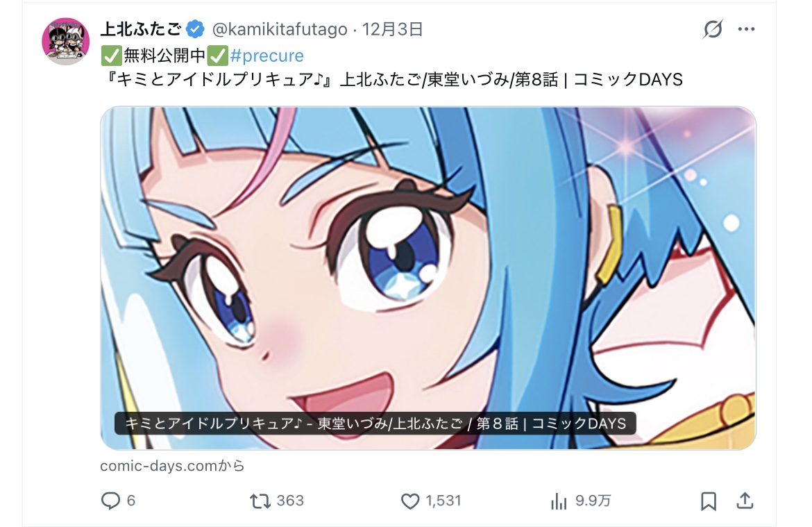Click the Grok explain icon
Image resolution: width=812 pixels, height=527 pixels.
pos(713,29)
